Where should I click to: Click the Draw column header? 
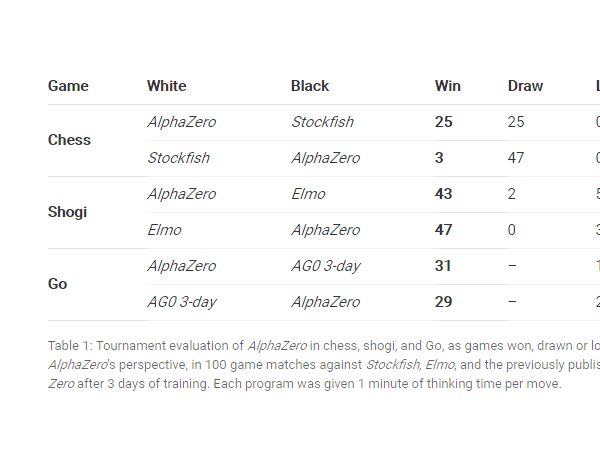coord(525,86)
